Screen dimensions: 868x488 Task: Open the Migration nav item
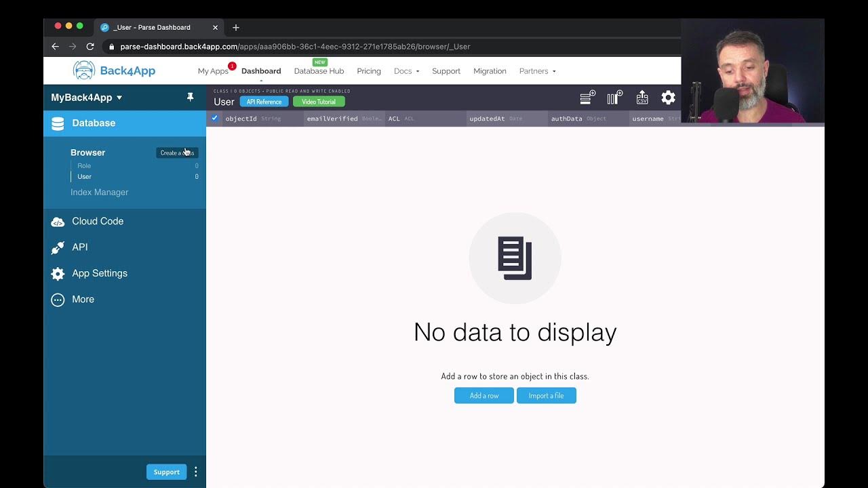point(490,71)
